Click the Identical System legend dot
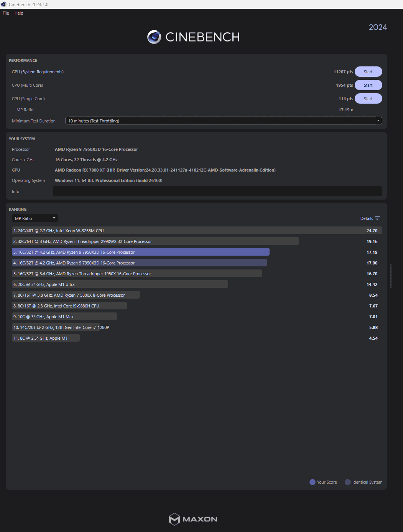Viewport: 403px width, 532px height. (348, 482)
